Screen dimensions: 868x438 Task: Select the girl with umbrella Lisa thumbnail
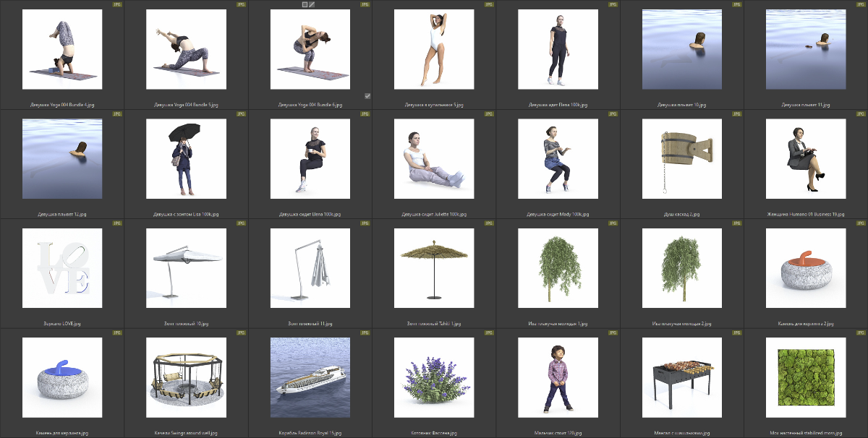[186, 159]
